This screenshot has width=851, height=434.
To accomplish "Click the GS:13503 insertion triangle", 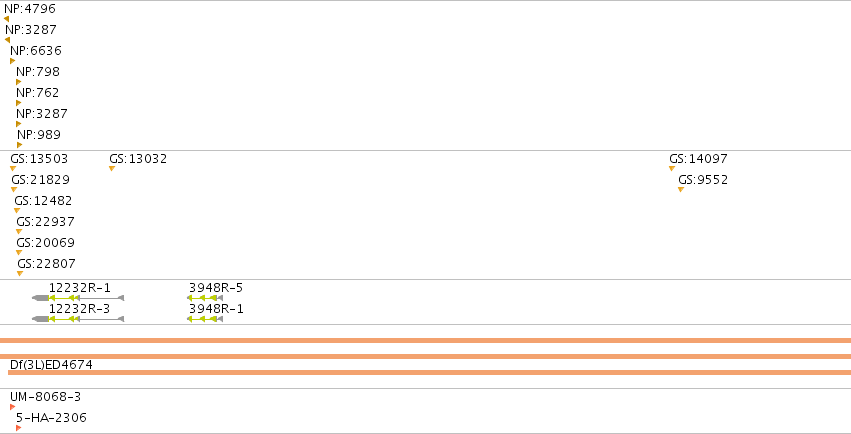I will (x=13, y=169).
